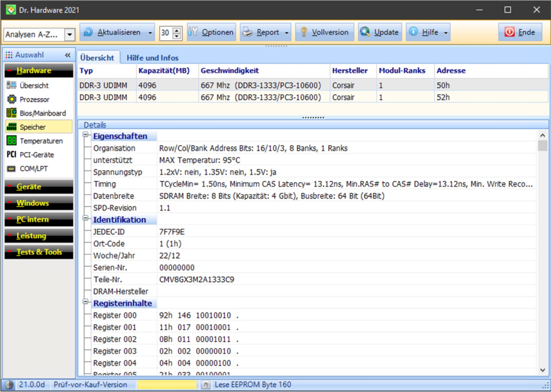Open the Prozessor section in sidebar

[x=34, y=99]
